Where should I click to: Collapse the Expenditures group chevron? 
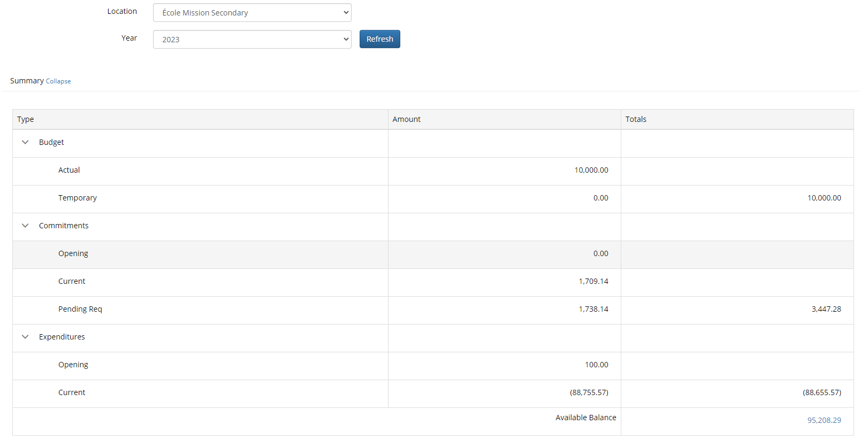point(25,337)
